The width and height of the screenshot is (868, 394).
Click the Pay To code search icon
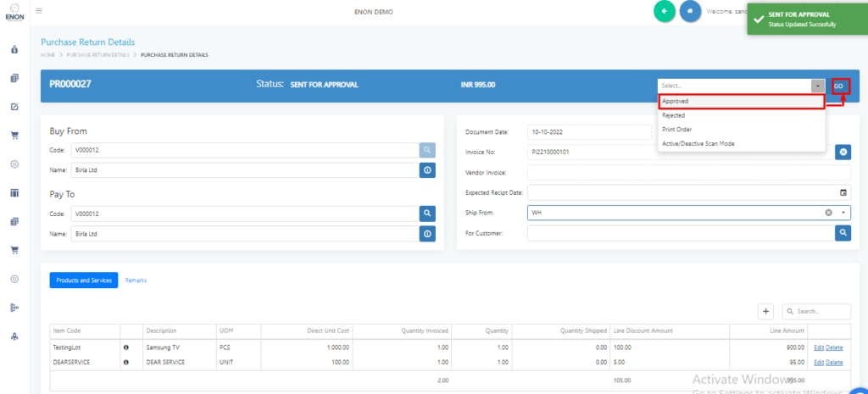[x=427, y=214]
